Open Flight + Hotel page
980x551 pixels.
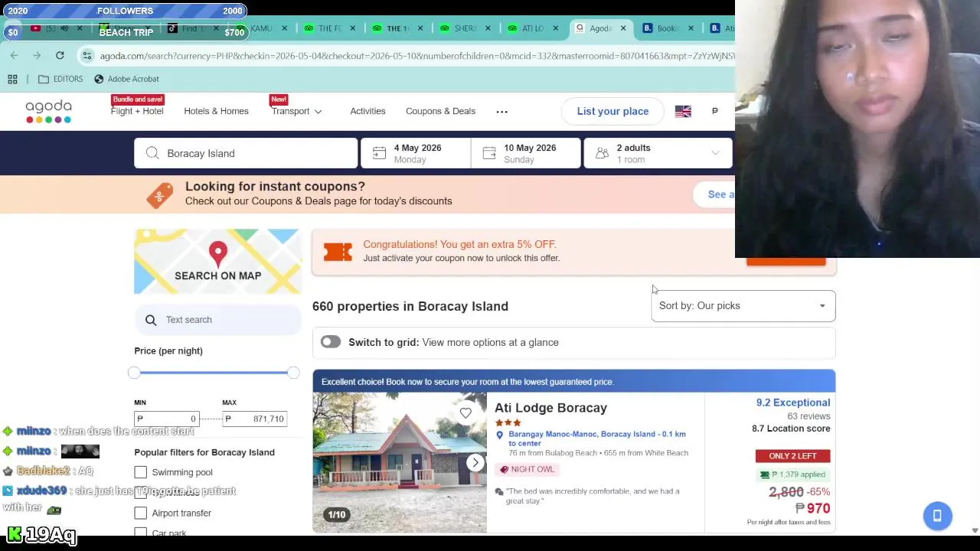[x=137, y=111]
